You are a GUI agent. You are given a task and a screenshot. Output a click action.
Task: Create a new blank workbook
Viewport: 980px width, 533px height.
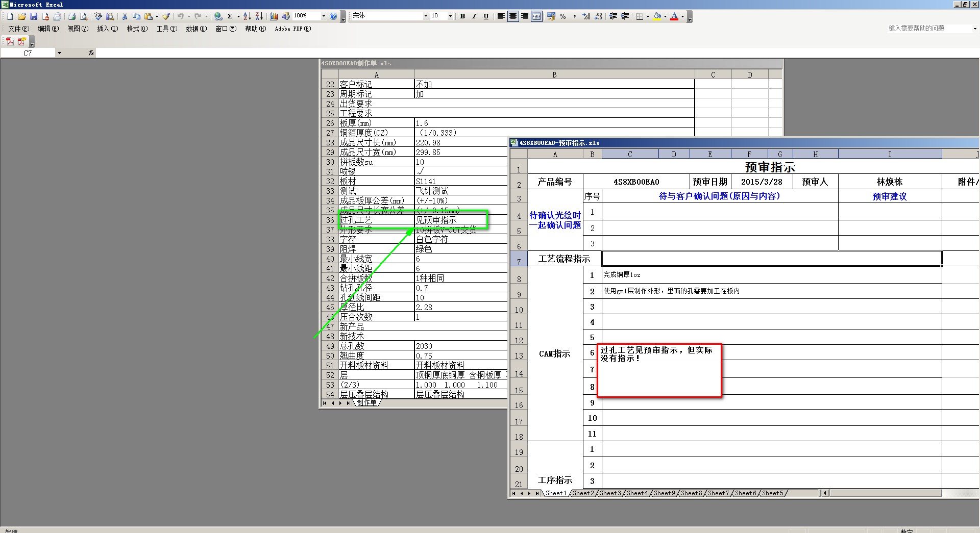pos(10,16)
